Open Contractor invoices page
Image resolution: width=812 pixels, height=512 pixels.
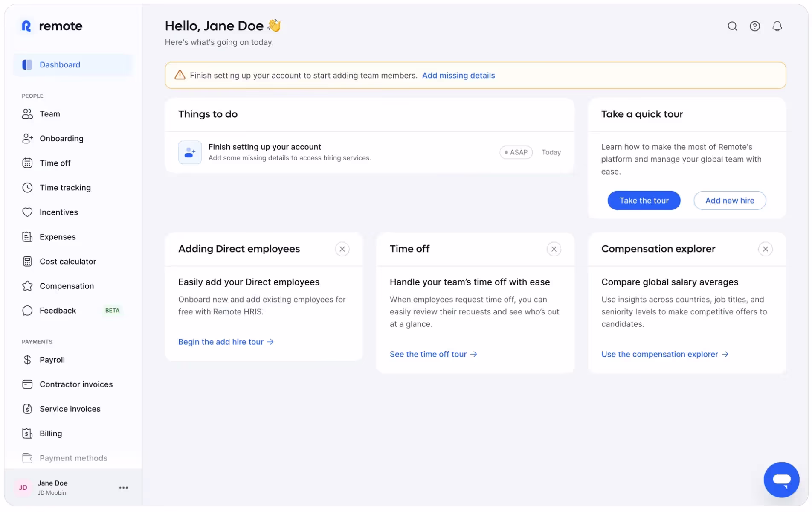[x=76, y=384]
